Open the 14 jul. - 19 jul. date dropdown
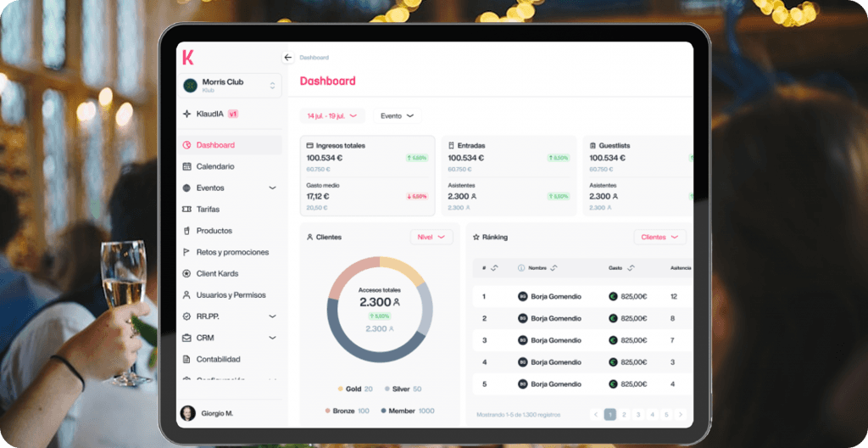Screen dimensions: 868x448 click(332, 116)
